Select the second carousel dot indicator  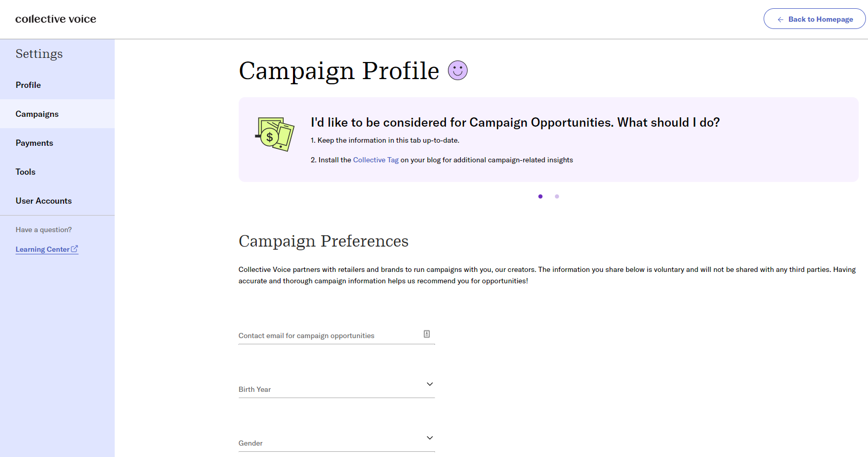pos(557,196)
